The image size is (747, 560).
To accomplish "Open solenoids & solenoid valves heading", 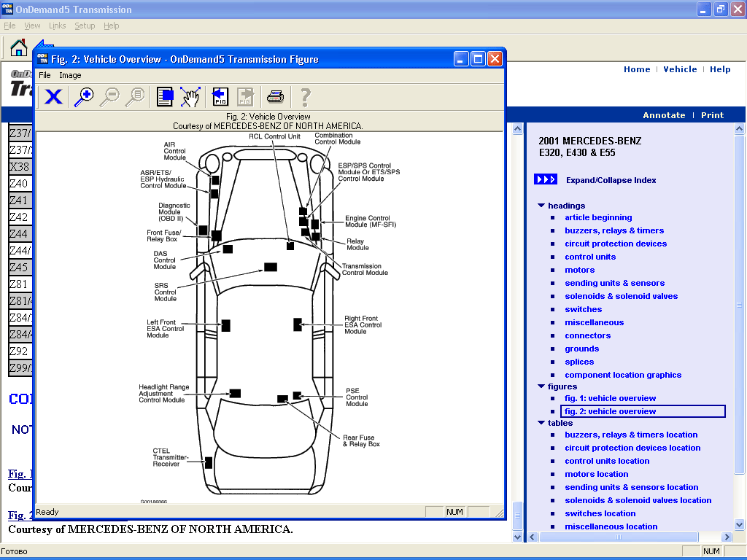I will (622, 296).
